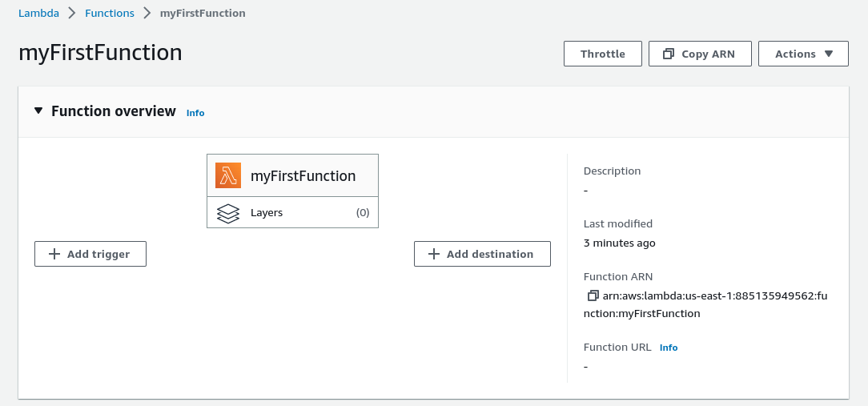This screenshot has width=868, height=406.
Task: Click the orange Lambda function icon
Action: click(228, 175)
